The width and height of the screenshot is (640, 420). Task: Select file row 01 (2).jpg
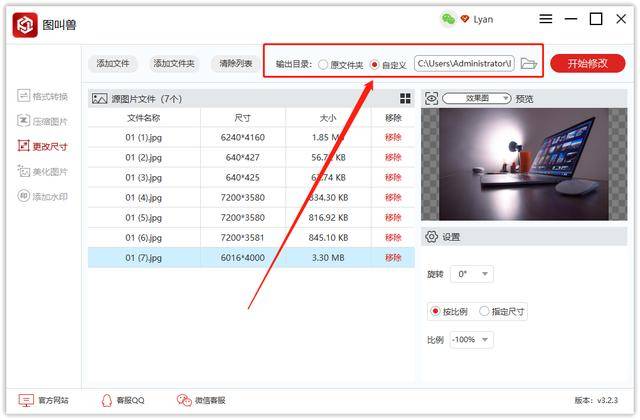click(251, 158)
